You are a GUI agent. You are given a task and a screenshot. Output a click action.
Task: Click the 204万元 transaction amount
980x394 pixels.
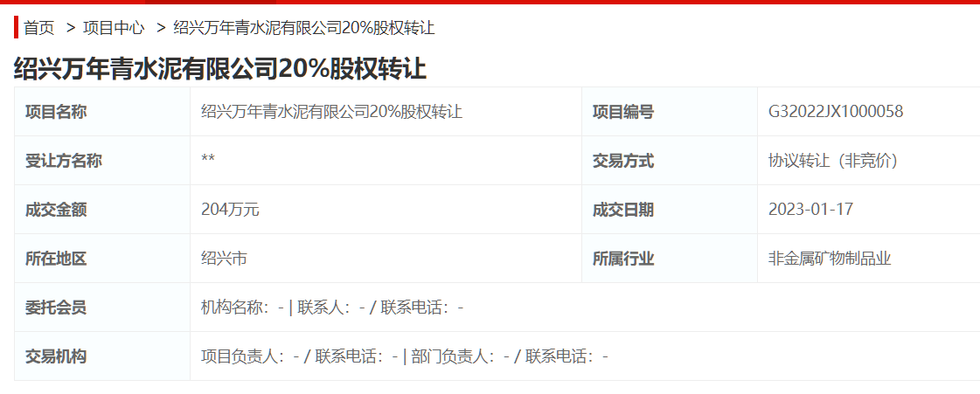pos(230,210)
